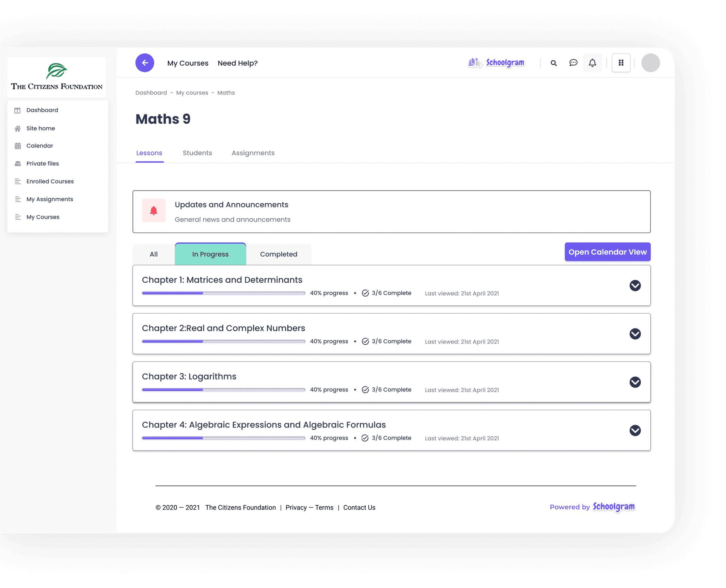Click Chapter 1 progress bar
The height and width of the screenshot is (588, 726).
point(223,293)
